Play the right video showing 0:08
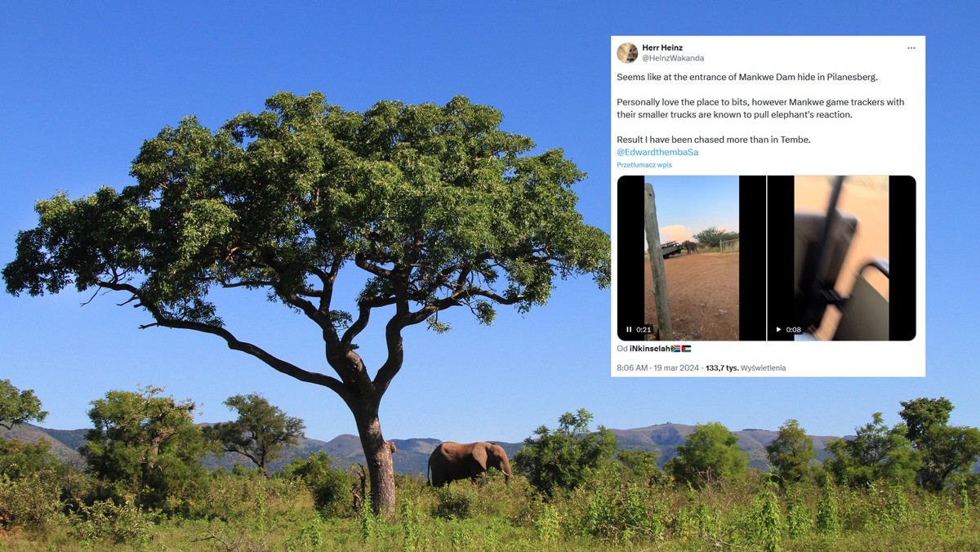The height and width of the screenshot is (552, 980). pos(778,330)
